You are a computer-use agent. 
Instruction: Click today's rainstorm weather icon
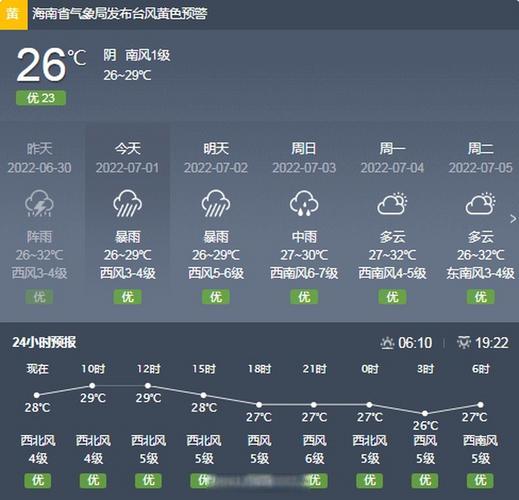click(x=128, y=203)
